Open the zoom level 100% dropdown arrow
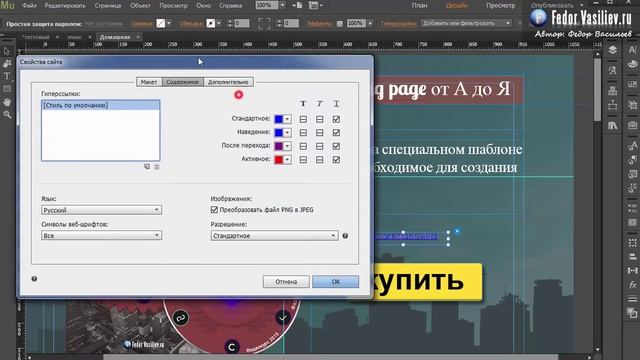640x360 pixels. click(282, 5)
